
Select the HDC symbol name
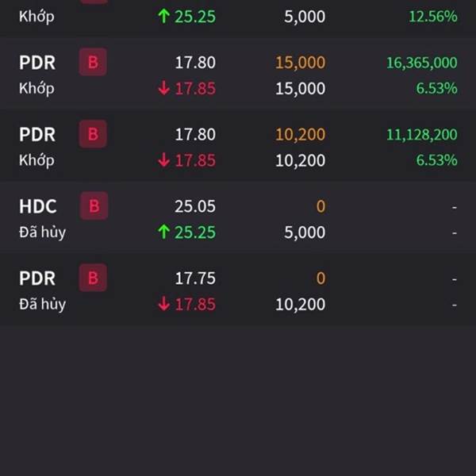[38, 206]
